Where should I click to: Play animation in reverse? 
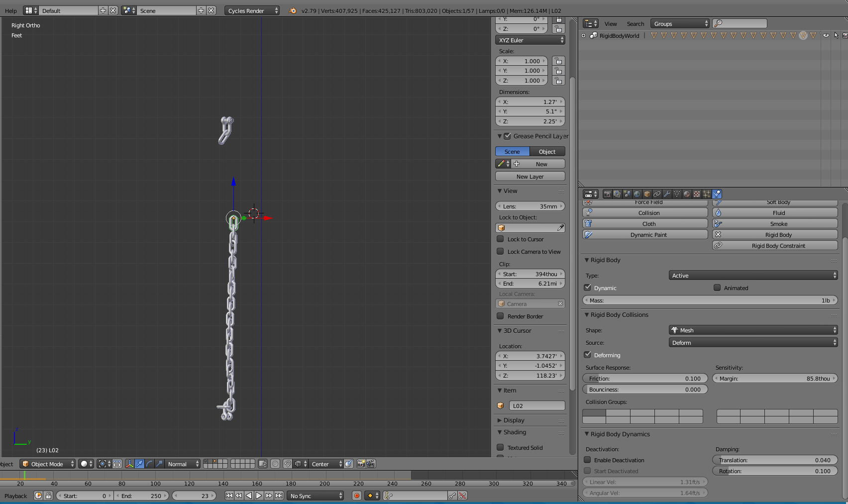click(x=249, y=496)
